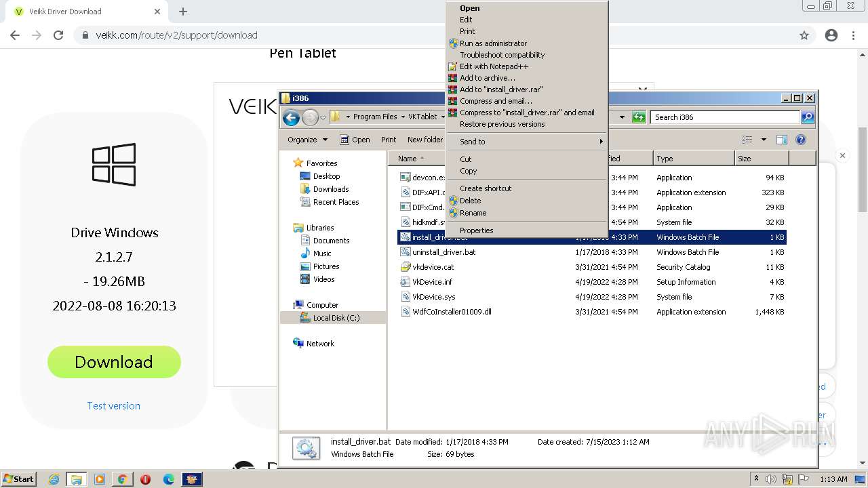Open Internet Explorer from taskbar

[x=54, y=479]
